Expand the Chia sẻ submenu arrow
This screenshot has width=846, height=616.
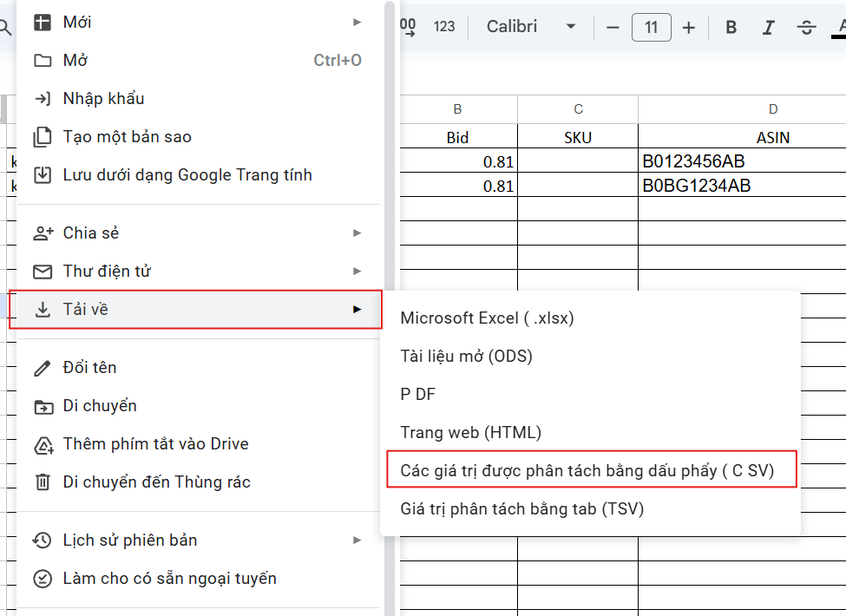coord(357,233)
